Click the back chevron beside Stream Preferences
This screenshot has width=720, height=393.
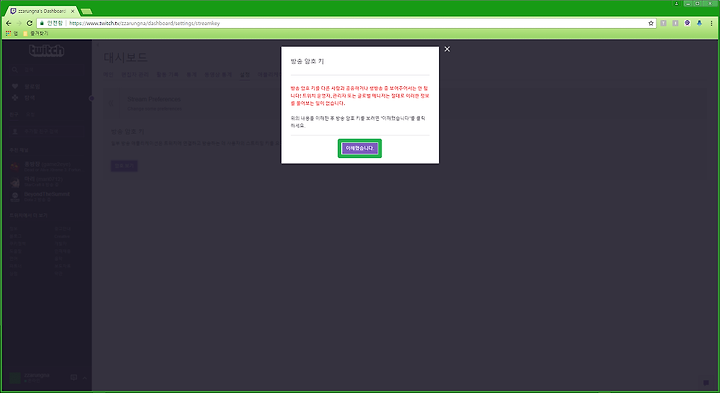point(111,103)
